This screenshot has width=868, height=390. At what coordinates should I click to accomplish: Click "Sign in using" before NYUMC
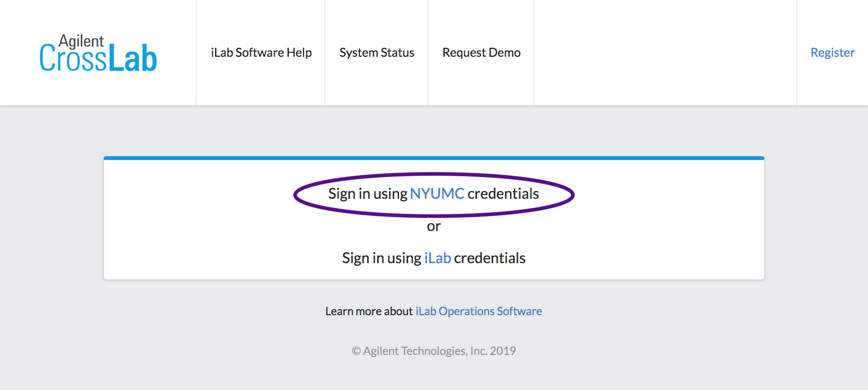point(367,194)
